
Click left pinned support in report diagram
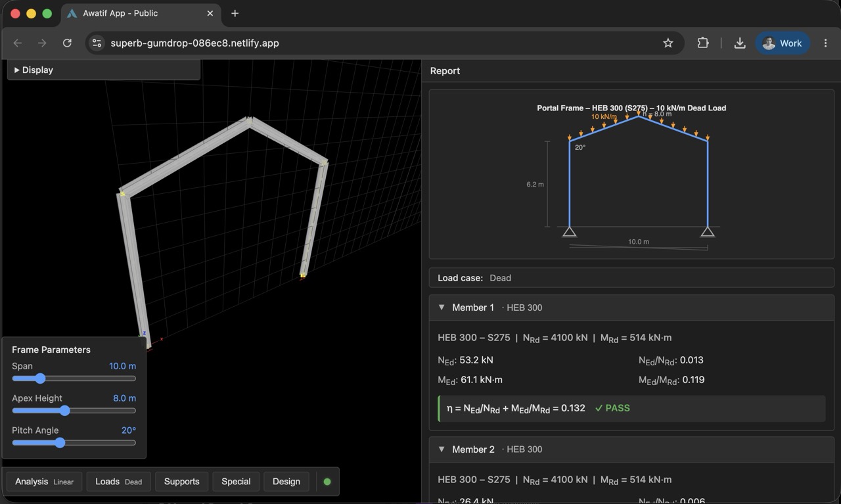coord(570,231)
